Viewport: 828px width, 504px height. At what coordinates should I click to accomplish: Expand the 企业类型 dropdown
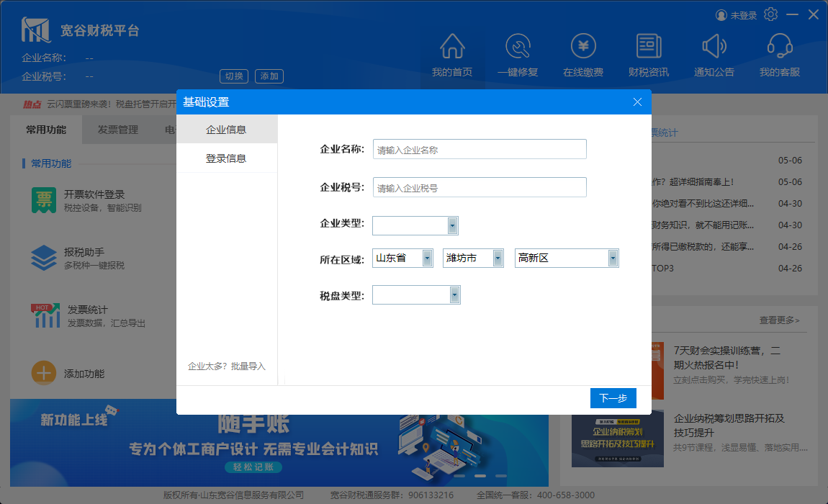452,225
